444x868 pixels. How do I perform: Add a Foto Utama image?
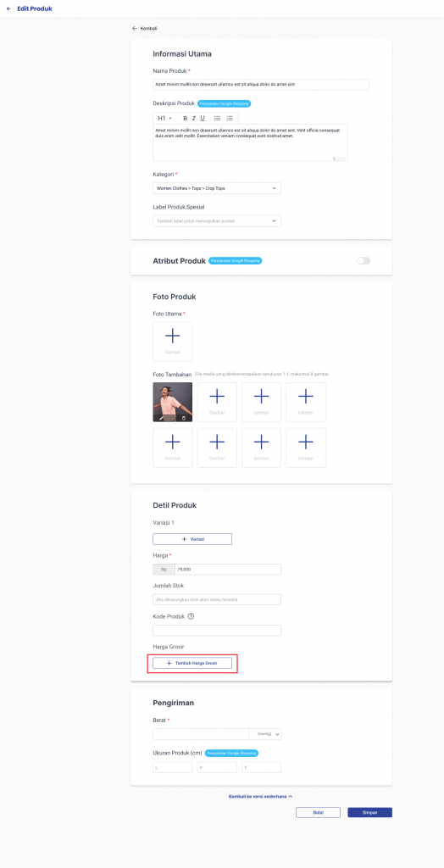173,342
